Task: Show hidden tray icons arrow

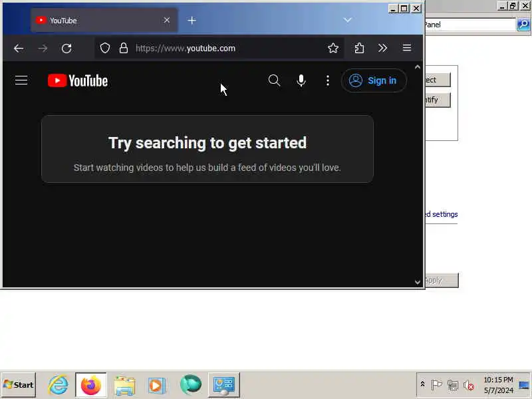Action: 422,384
